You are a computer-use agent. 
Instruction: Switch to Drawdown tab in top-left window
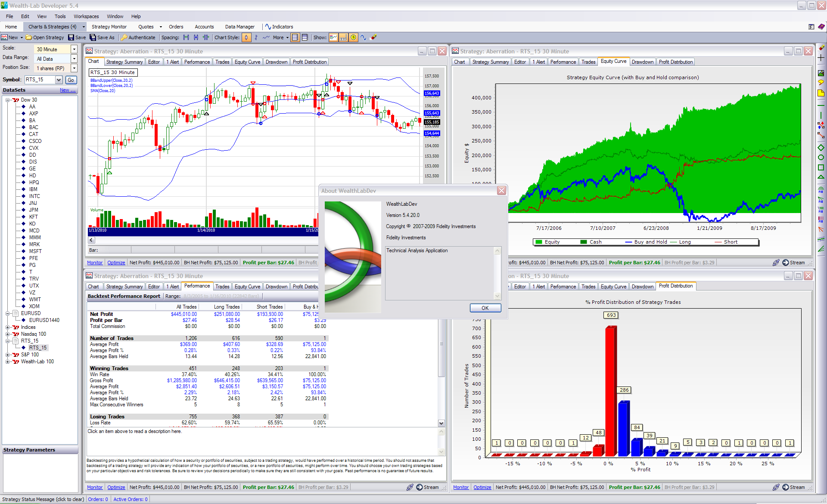(277, 62)
